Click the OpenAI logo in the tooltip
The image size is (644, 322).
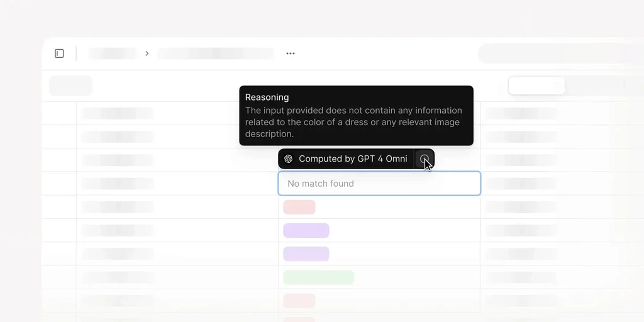click(288, 159)
